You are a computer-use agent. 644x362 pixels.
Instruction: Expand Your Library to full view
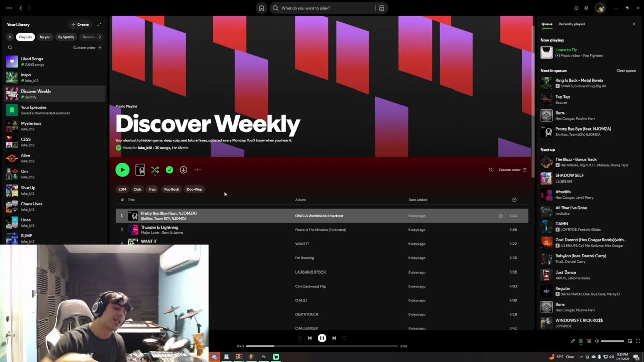click(x=99, y=24)
